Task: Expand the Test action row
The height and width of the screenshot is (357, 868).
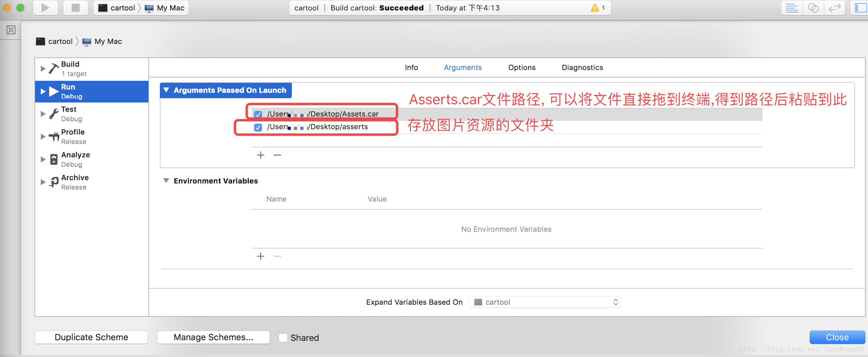Action: click(43, 114)
